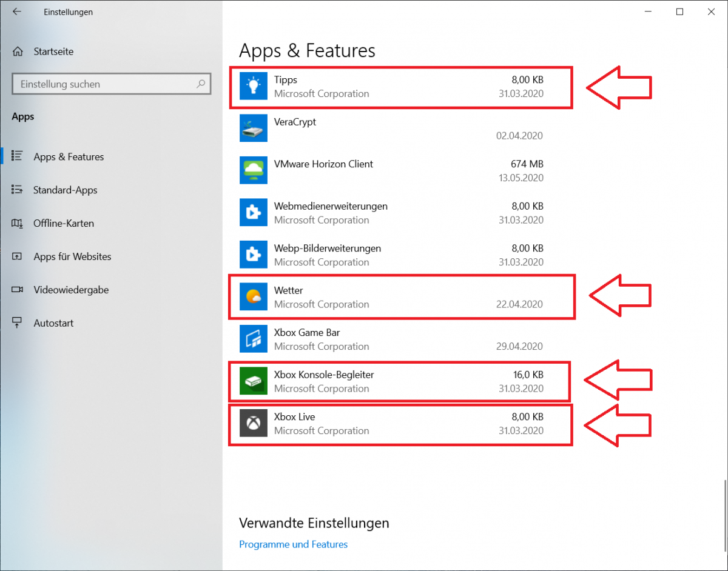The height and width of the screenshot is (571, 728).
Task: Click the Xbox Game Bar icon
Action: 254,339
